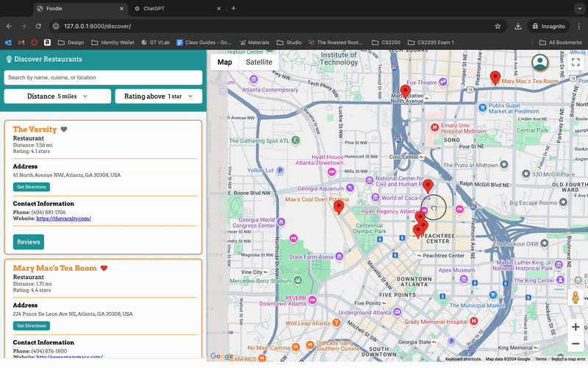The width and height of the screenshot is (588, 368).
Task: Expand the tab search dropdown arrow
Action: click(579, 8)
